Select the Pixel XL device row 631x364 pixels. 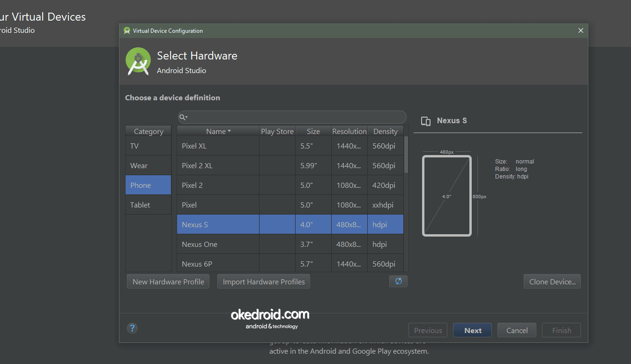tap(290, 146)
